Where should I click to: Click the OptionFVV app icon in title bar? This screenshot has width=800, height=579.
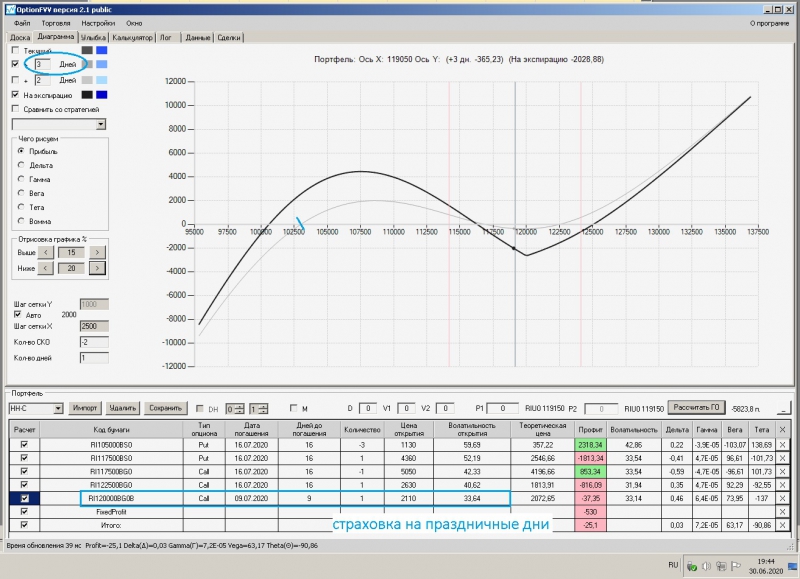pos(10,9)
